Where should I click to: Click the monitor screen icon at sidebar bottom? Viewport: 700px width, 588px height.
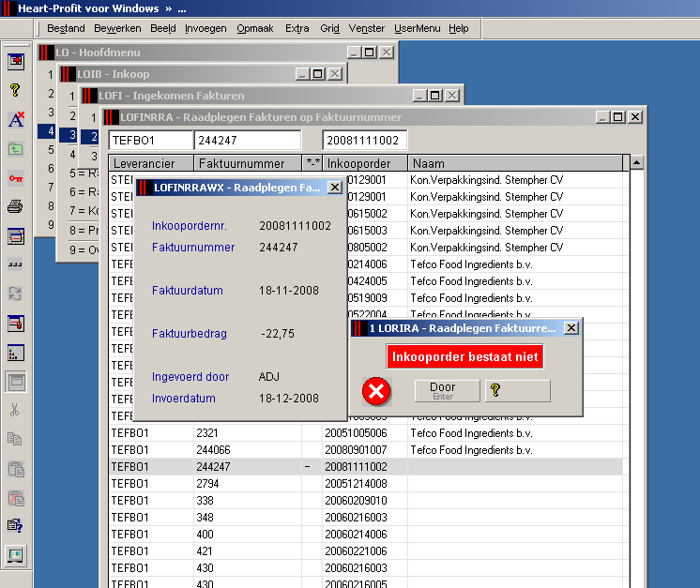tap(16, 555)
